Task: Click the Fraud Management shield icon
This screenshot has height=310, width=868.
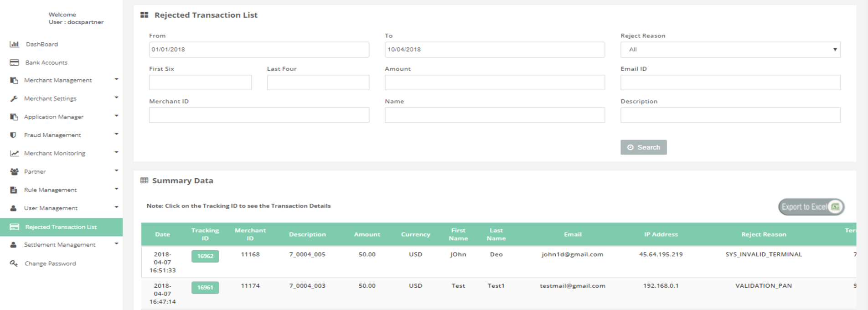Action: [x=13, y=135]
